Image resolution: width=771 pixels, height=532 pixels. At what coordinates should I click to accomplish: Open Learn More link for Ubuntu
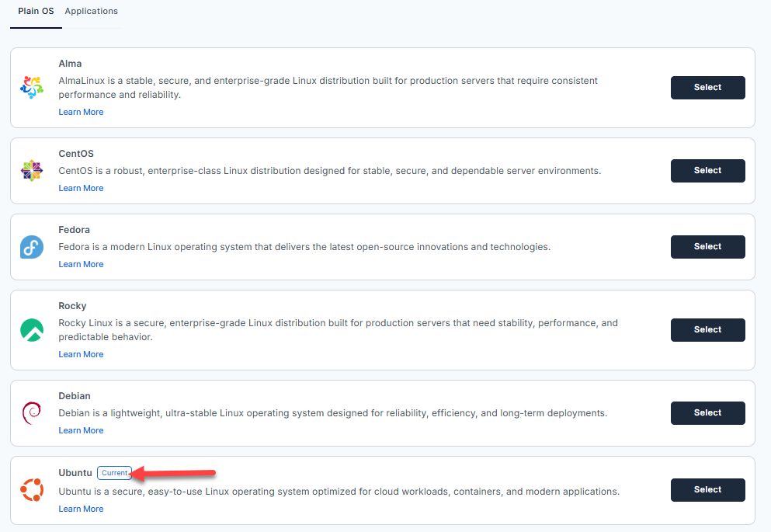pos(81,509)
